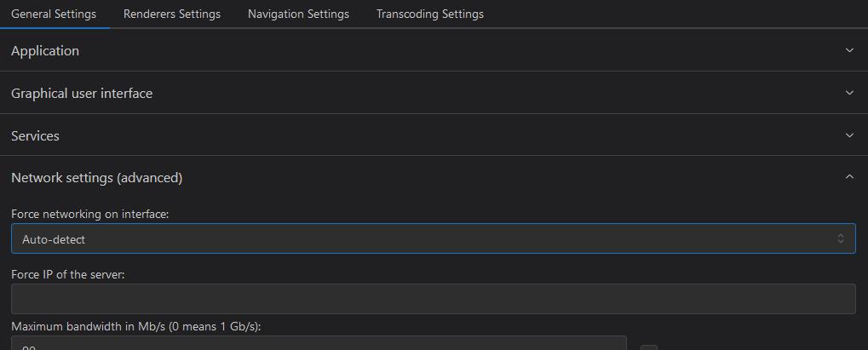Open the Navigation Settings tab
868x350 pixels.
click(x=298, y=14)
